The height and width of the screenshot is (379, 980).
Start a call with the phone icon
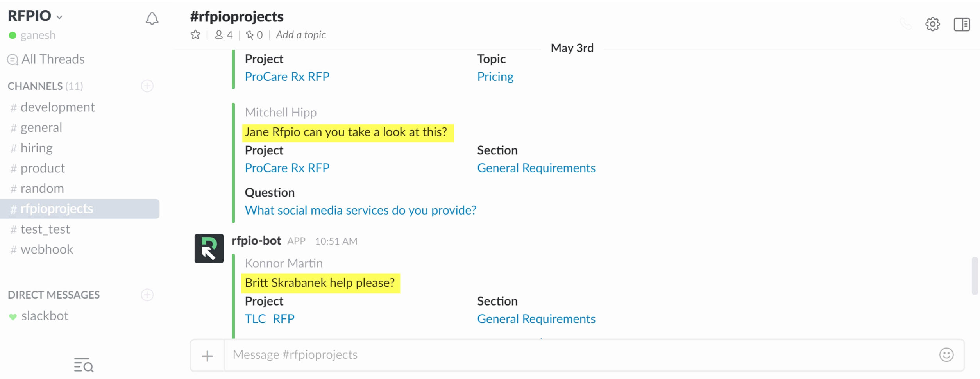tap(905, 24)
